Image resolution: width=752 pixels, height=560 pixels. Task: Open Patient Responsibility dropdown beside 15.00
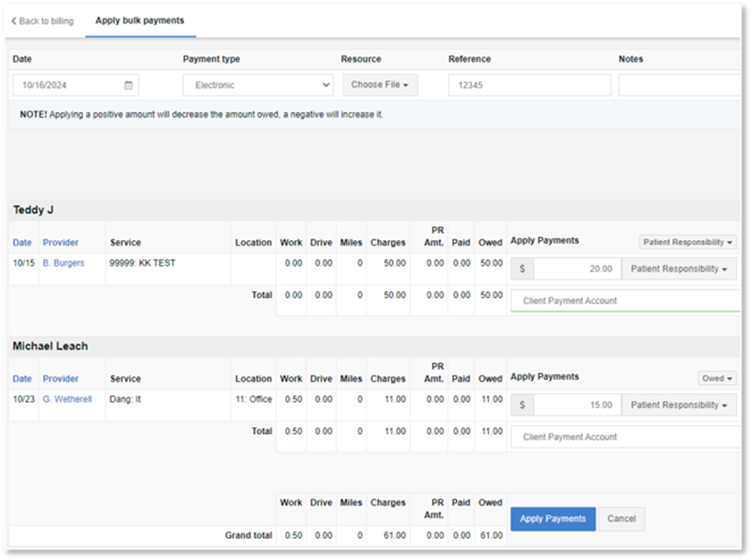coord(678,405)
